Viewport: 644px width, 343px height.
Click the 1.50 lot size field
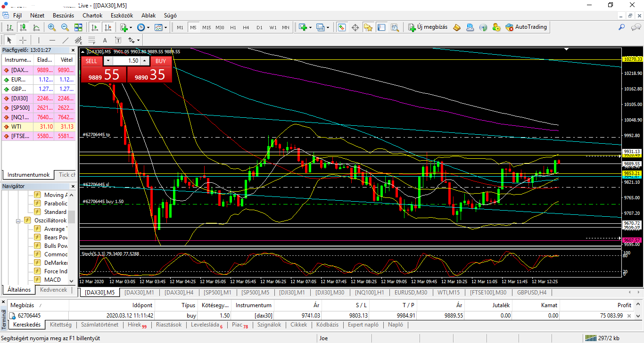126,61
